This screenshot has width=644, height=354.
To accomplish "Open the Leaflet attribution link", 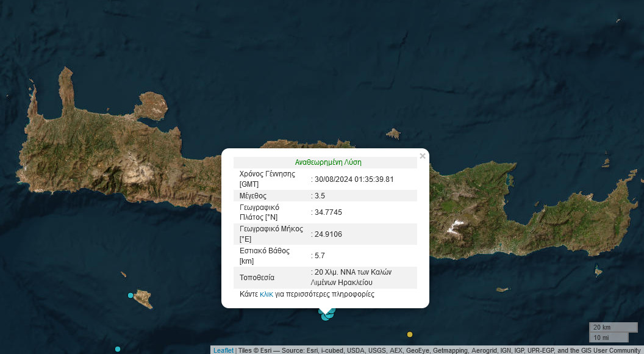I will point(223,350).
